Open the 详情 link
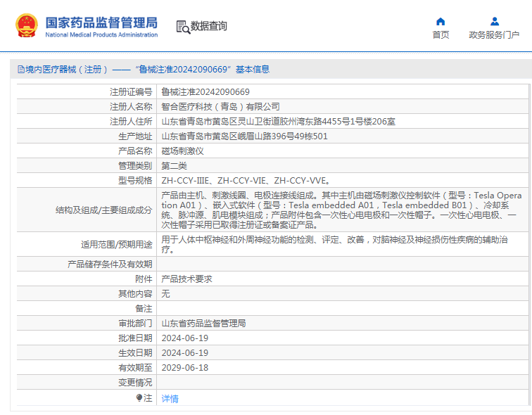This screenshot has height=415, width=532. click(x=170, y=398)
